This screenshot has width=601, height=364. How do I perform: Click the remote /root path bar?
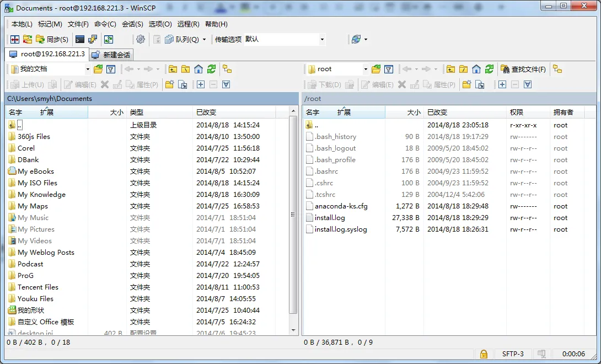click(x=449, y=99)
